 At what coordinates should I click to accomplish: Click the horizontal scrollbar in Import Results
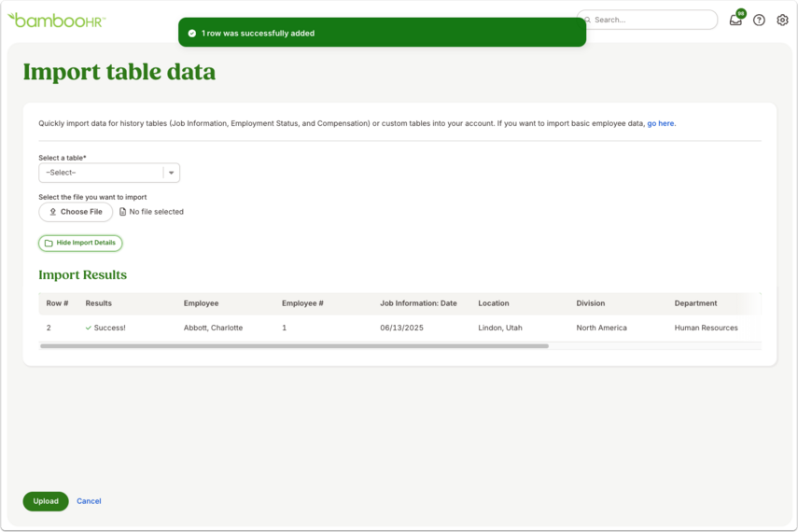(x=294, y=346)
